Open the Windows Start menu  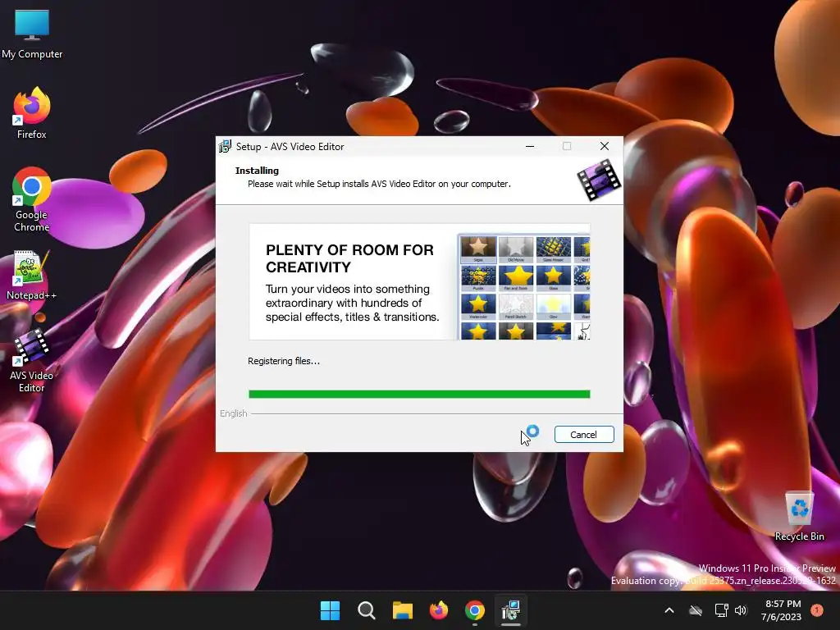[330, 610]
